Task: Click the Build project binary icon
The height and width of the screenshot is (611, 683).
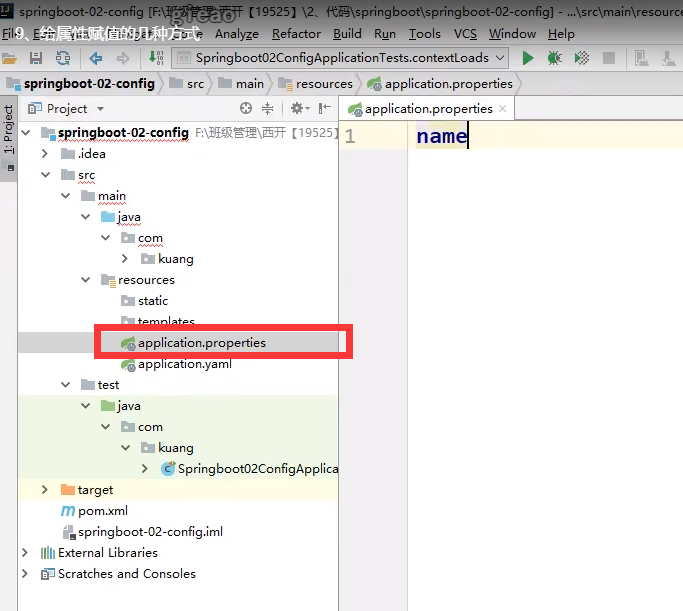Action: tap(156, 58)
